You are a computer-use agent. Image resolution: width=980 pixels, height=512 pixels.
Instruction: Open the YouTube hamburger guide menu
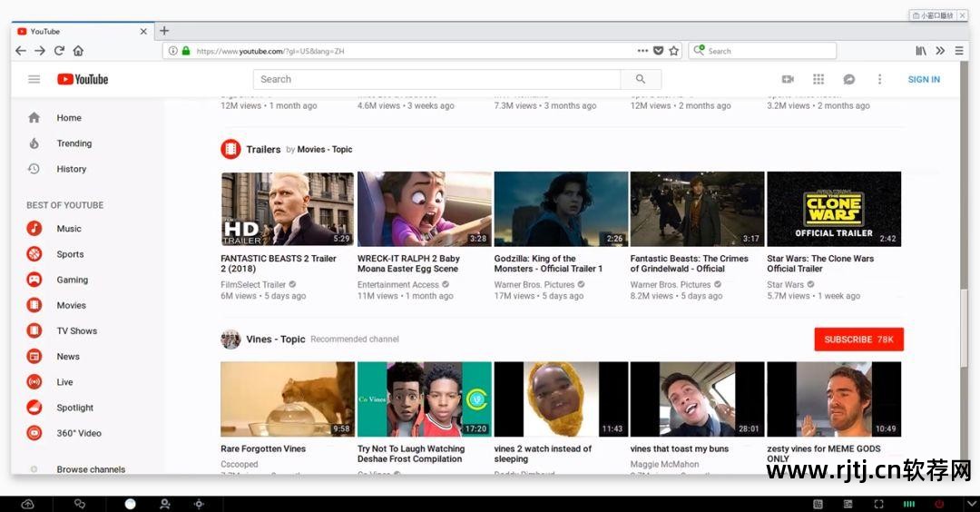(34, 79)
